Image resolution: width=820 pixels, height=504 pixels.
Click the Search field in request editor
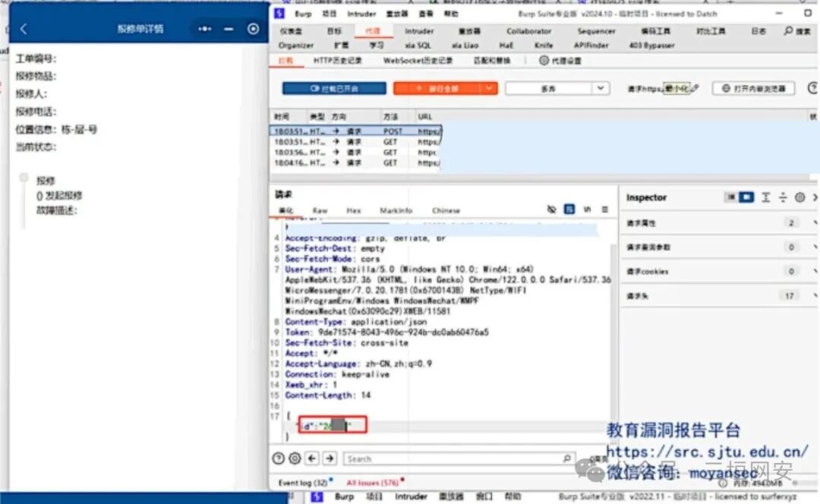tap(459, 458)
